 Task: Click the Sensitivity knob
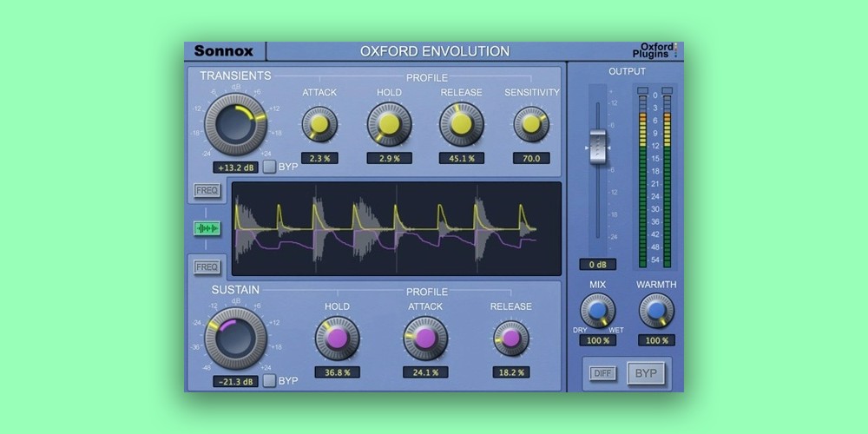pyautogui.click(x=531, y=124)
